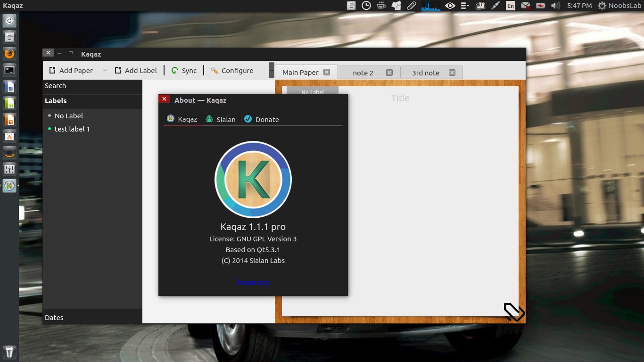Close the note 2 tab
This screenshot has height=362, width=644.
click(x=389, y=73)
